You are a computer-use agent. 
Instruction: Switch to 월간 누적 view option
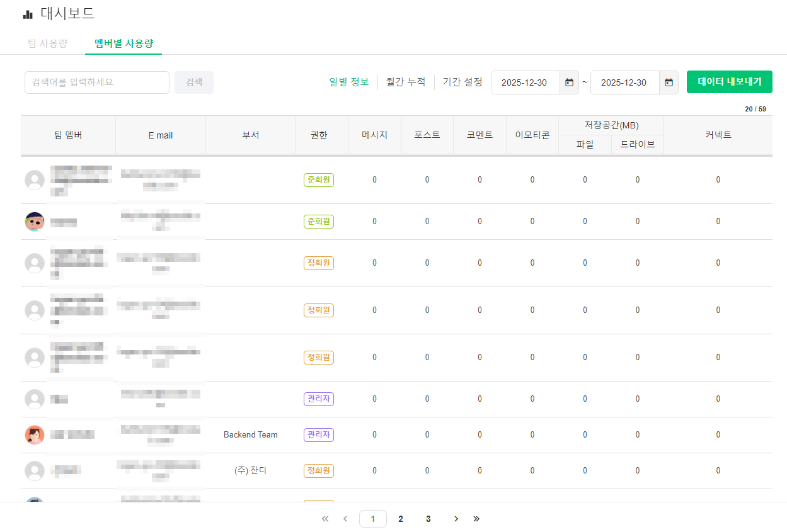pyautogui.click(x=406, y=82)
